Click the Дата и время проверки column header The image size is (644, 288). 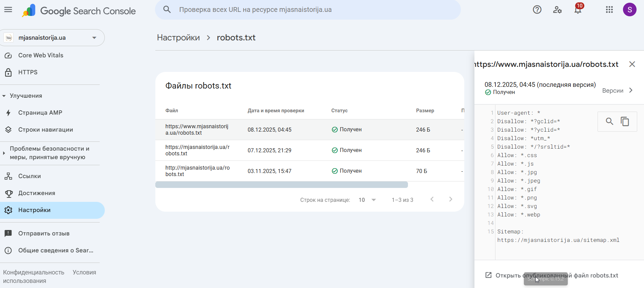click(276, 111)
